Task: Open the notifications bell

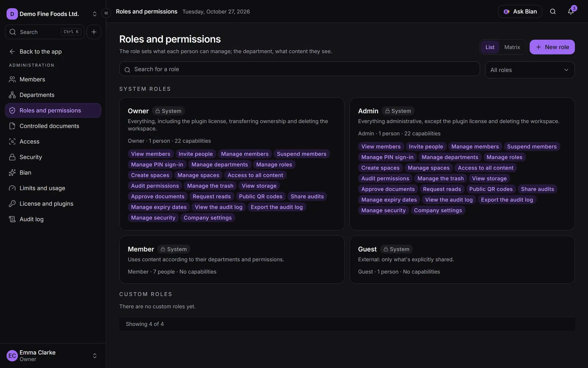Action: (x=571, y=11)
